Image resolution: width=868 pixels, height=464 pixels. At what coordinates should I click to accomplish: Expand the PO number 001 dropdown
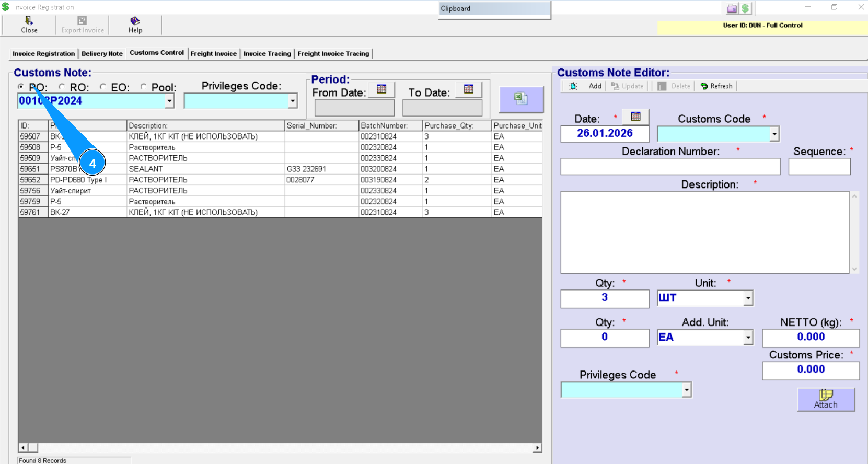169,101
